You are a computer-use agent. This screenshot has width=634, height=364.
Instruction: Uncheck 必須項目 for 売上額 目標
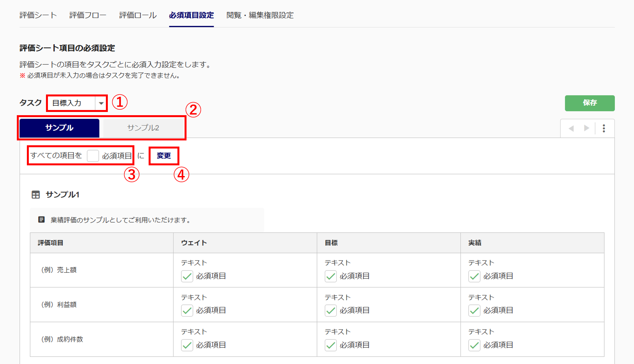tap(331, 276)
